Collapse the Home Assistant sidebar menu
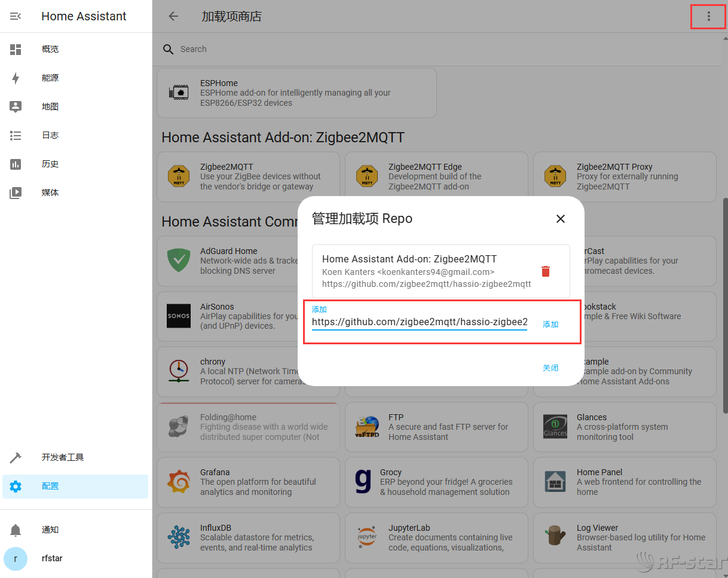Viewport: 728px width, 578px height. (x=16, y=16)
